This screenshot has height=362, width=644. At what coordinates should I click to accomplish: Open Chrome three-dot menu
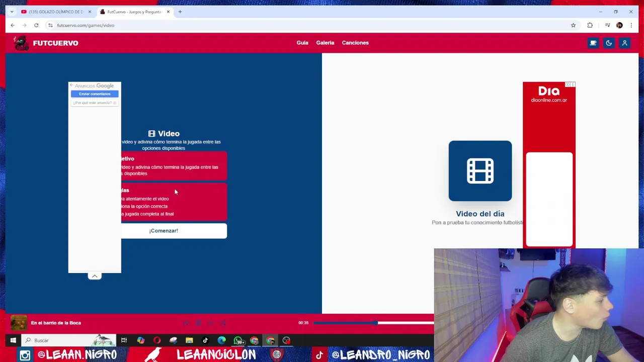(x=631, y=25)
